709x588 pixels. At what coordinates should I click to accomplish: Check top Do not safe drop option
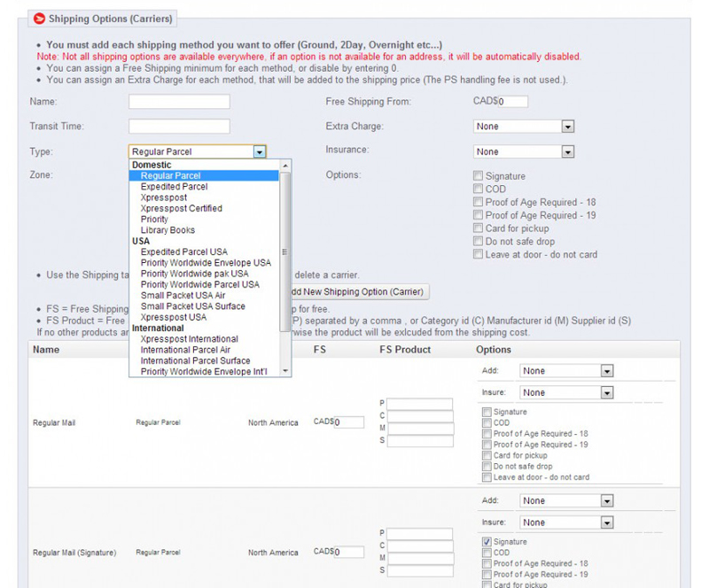478,241
